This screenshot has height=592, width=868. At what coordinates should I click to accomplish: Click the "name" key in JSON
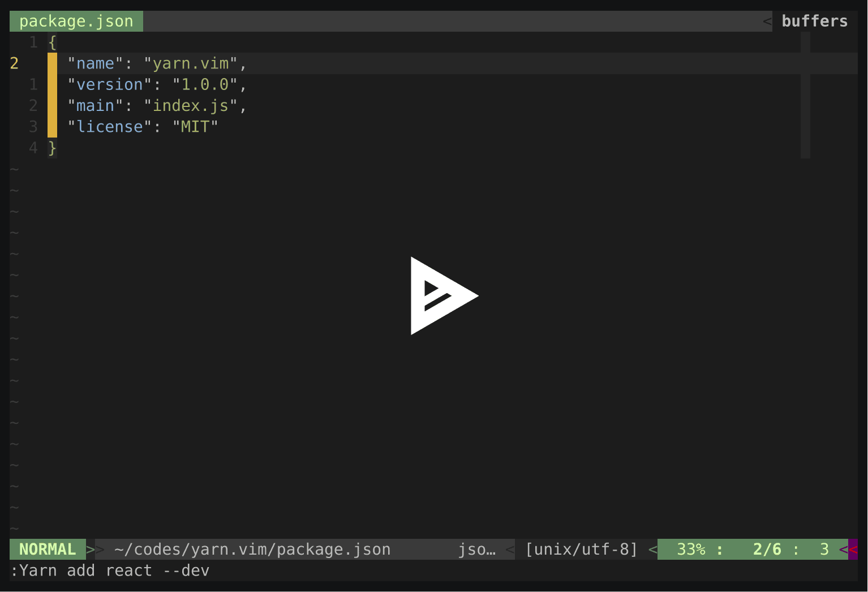coord(95,63)
